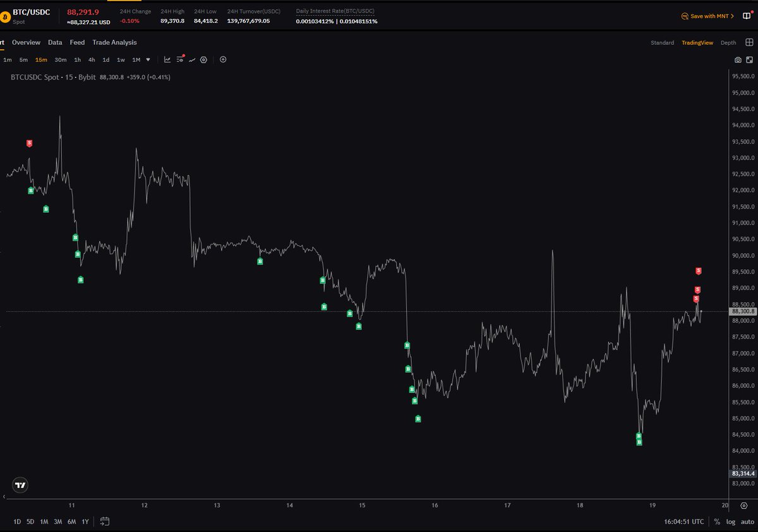The height and width of the screenshot is (532, 758).
Task: Click the circled plus add icon
Action: (223, 59)
